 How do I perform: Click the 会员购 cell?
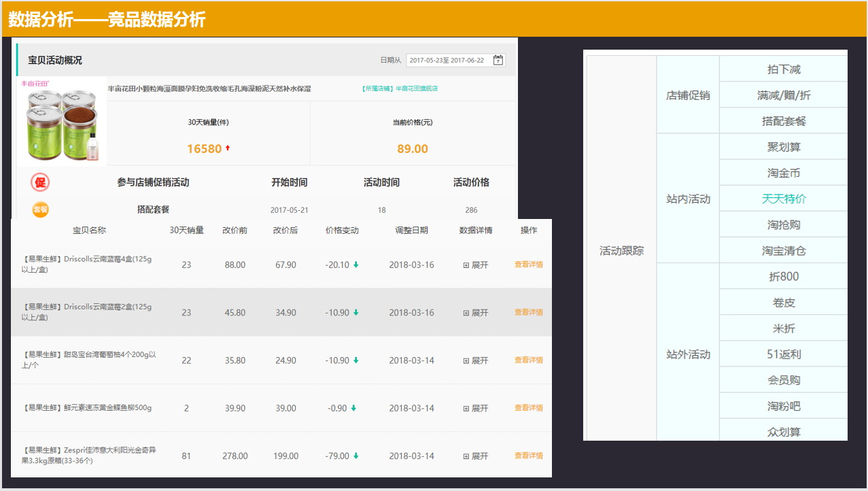point(784,379)
